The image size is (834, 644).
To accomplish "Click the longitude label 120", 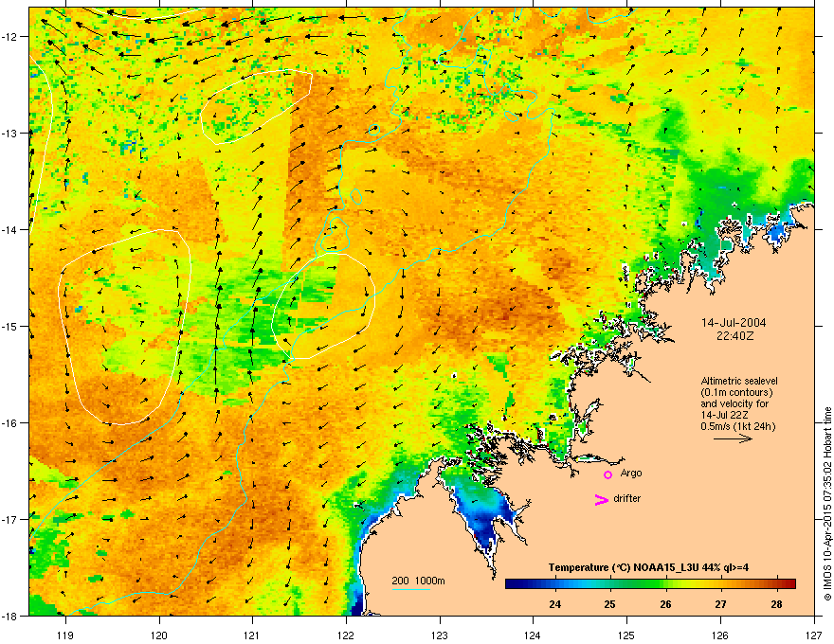I will click(x=159, y=635).
